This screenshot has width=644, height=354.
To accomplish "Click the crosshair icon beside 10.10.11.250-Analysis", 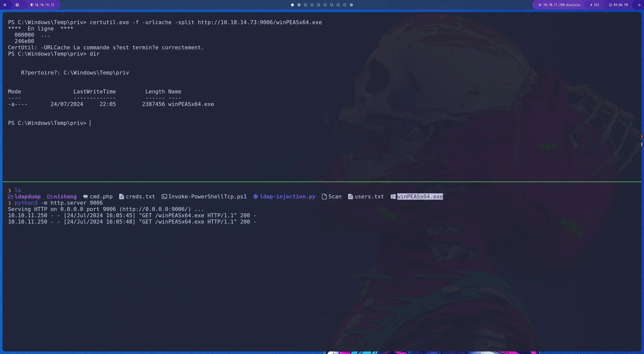I will pos(540,5).
